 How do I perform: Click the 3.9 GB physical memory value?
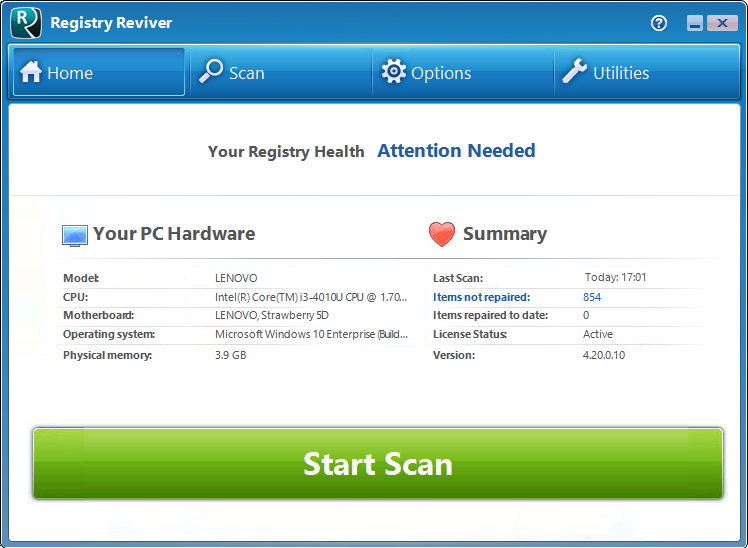(230, 355)
